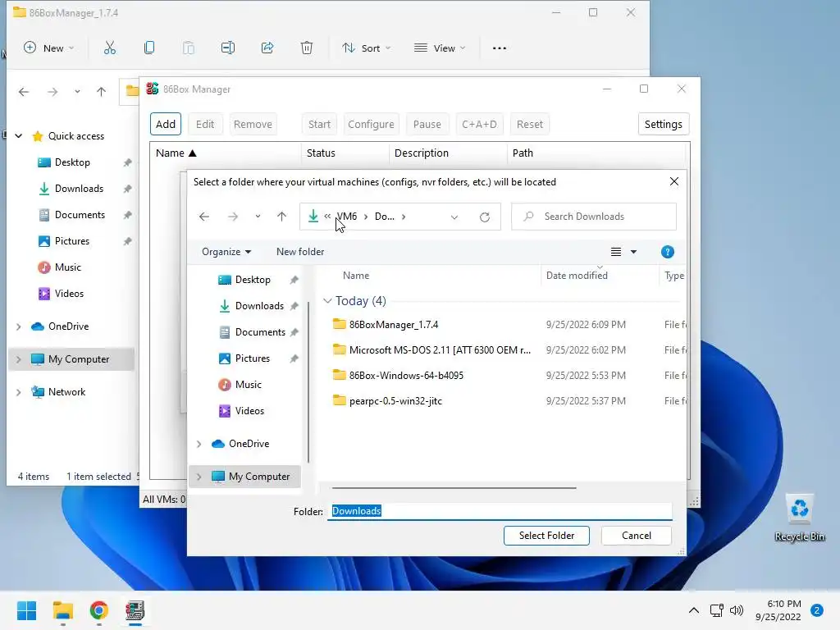Screen dimensions: 840x630
Task: Go up one level in File Explorer window
Action: 101,92
